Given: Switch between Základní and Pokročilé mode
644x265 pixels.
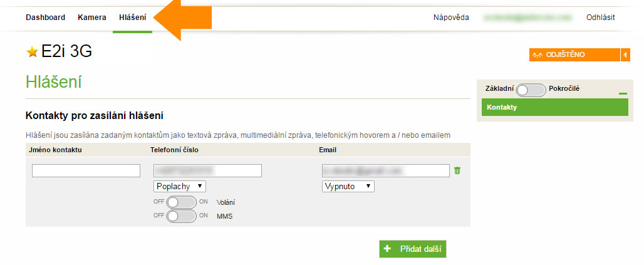Looking at the screenshot, I should (x=531, y=89).
